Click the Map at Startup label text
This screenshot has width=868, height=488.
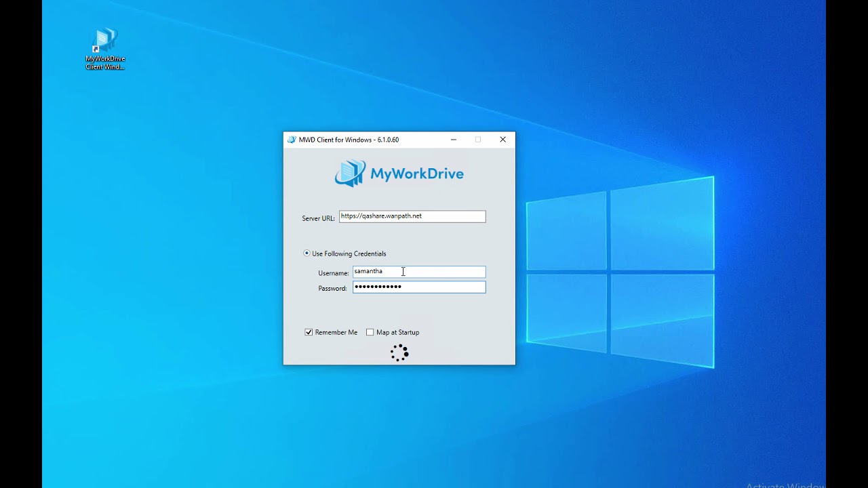[x=397, y=333]
